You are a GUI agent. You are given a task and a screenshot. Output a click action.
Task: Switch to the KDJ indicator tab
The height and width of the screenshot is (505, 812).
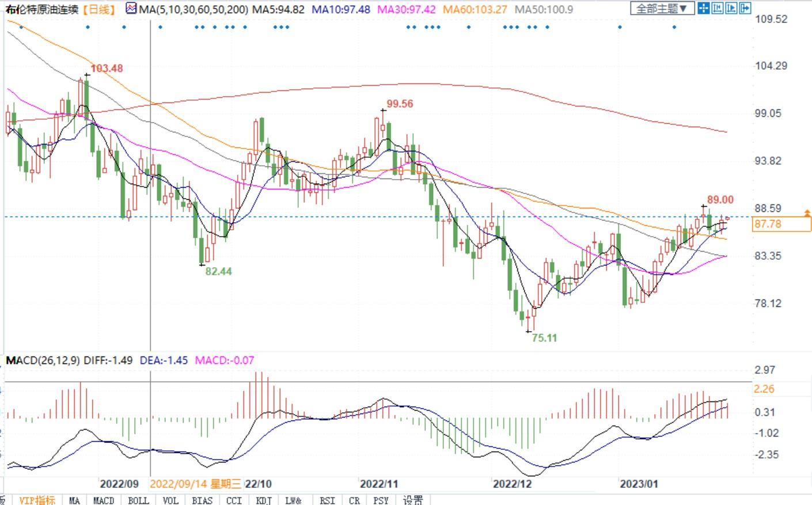point(264,500)
